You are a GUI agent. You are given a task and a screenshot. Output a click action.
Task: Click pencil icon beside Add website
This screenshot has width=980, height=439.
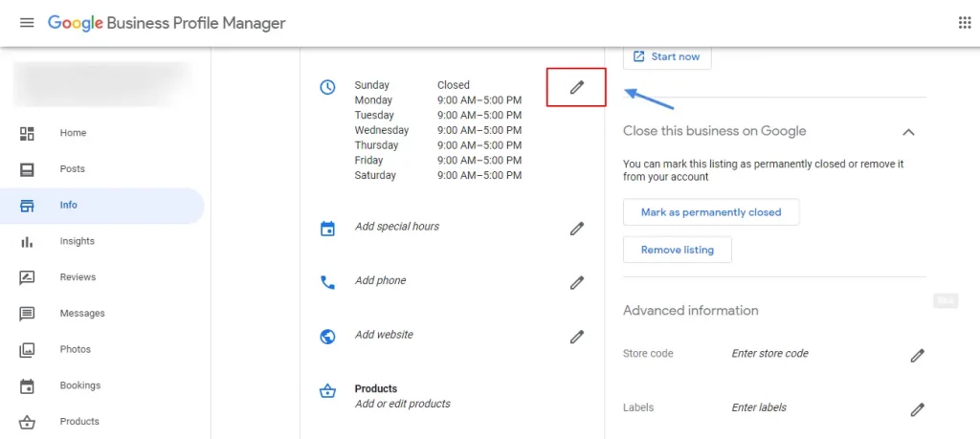coord(576,337)
